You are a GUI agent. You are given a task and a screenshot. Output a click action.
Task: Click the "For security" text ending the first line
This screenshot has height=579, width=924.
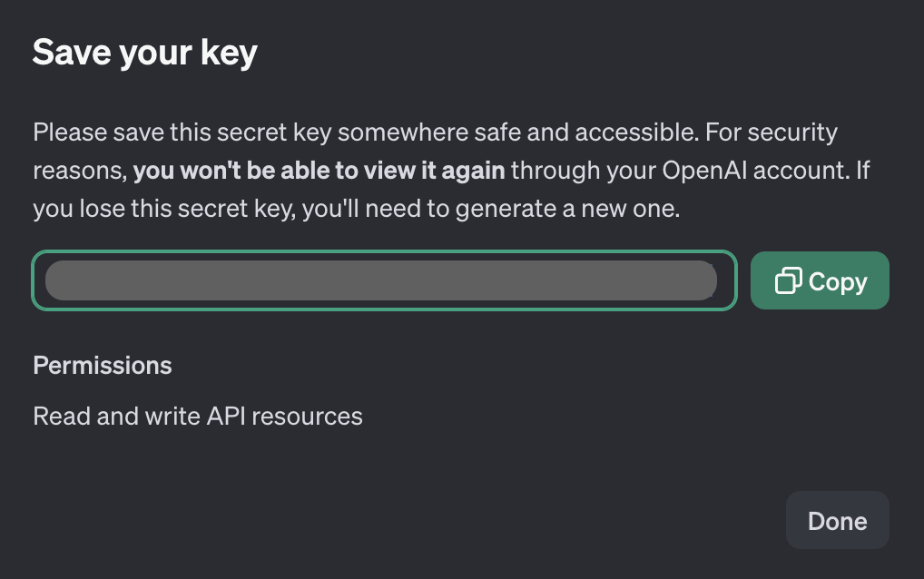pos(772,132)
